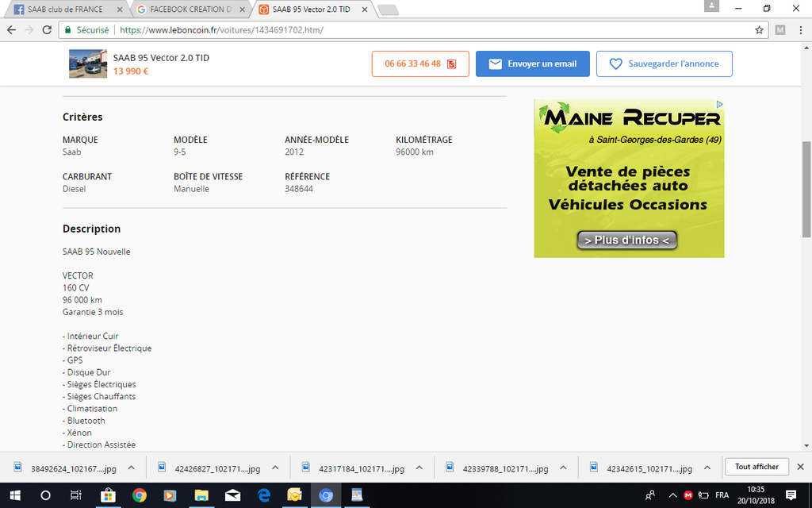Screen dimensions: 812x508
Task: Close the SAAB club de FRANCE tab
Action: pyautogui.click(x=121, y=10)
